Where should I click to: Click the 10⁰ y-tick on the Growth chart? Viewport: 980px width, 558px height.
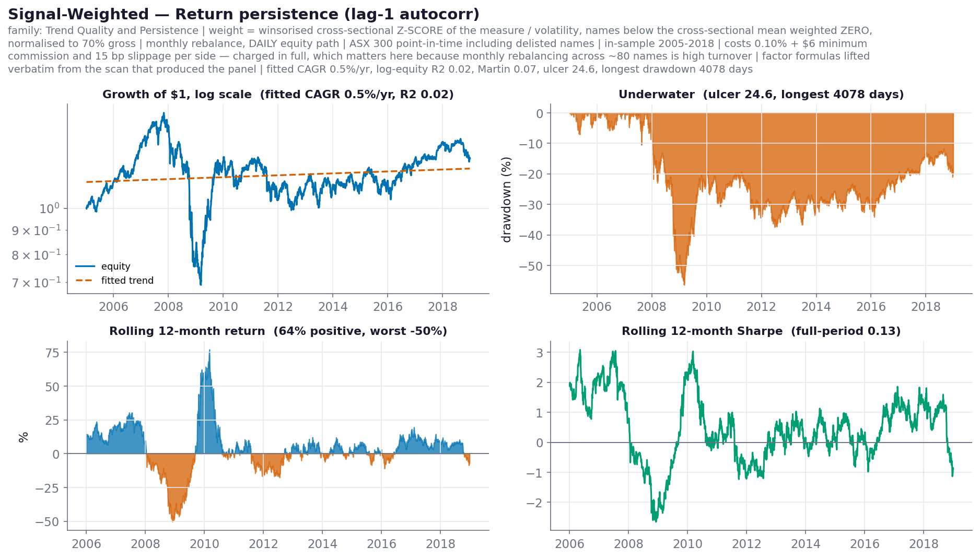tap(50, 208)
